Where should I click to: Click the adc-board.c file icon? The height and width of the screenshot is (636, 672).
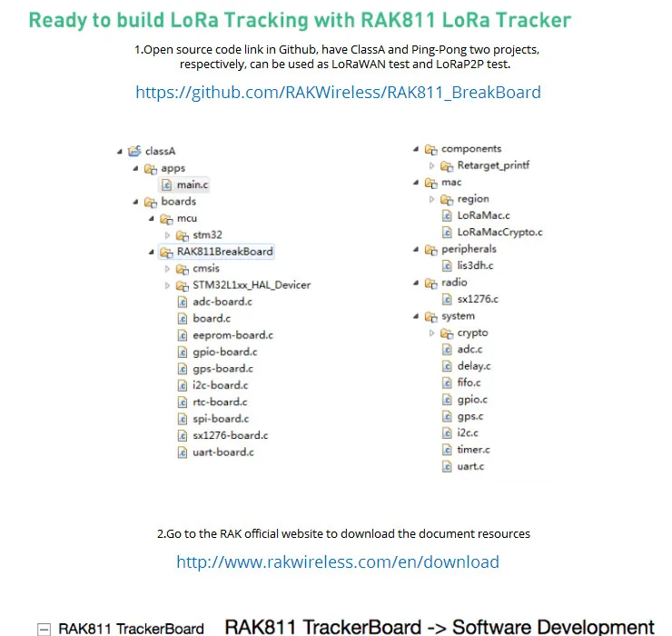183,303
